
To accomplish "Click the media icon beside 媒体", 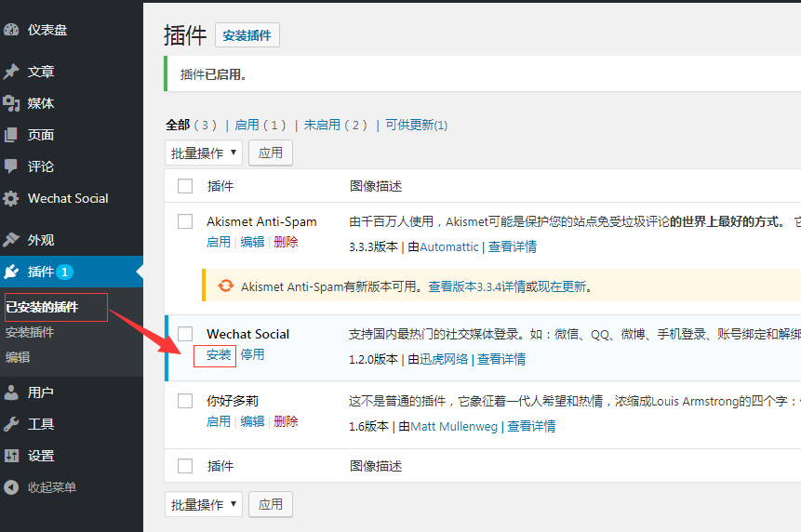I will (x=11, y=103).
